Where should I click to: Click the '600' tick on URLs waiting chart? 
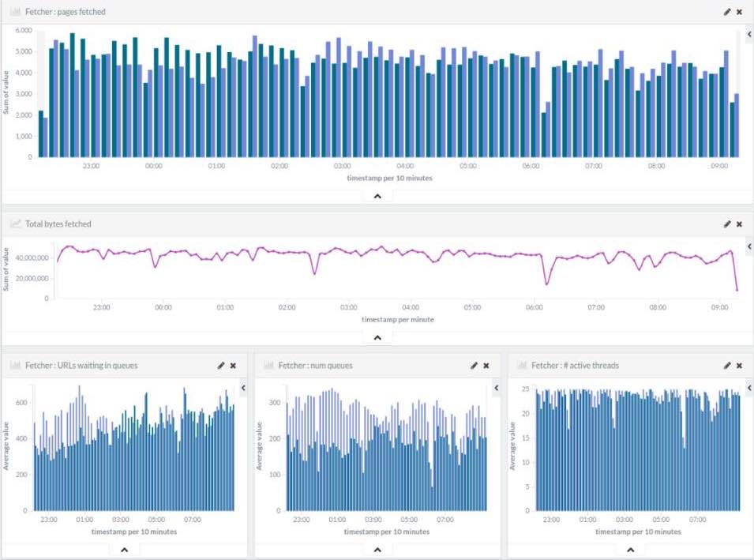21,403
